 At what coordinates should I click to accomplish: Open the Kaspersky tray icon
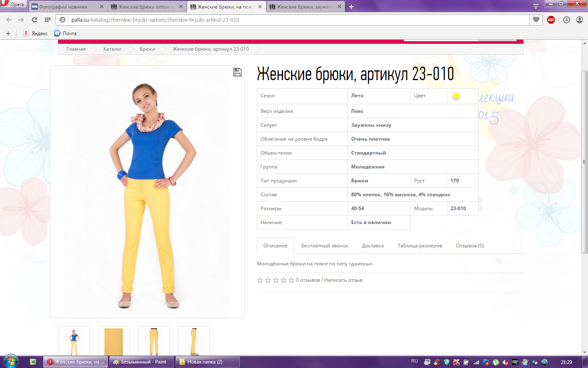pos(457,362)
